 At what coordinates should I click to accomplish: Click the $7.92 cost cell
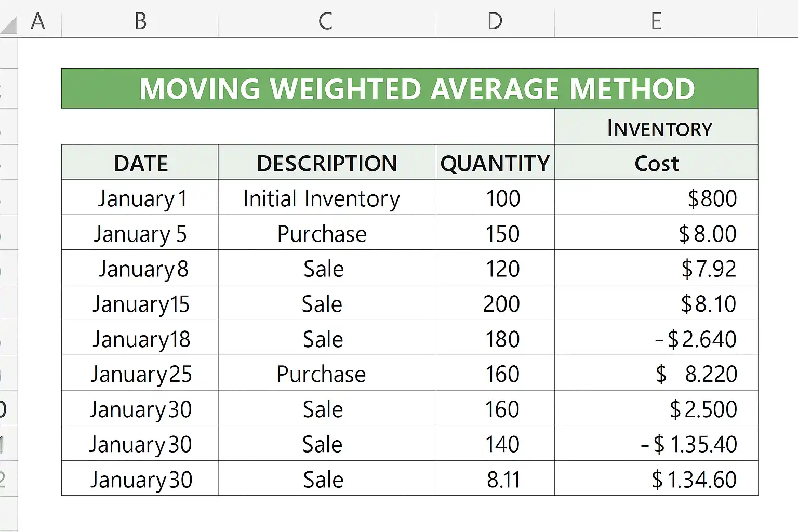point(656,269)
